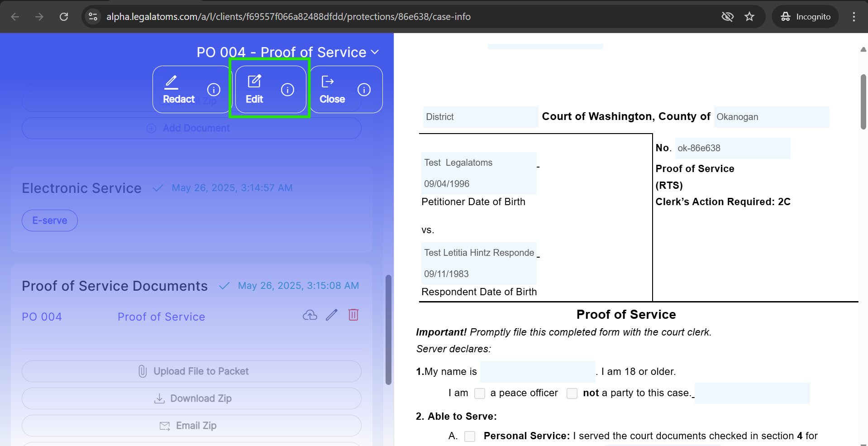The width and height of the screenshot is (868, 446).
Task: Click field after not a party to this case
Action: click(752, 393)
